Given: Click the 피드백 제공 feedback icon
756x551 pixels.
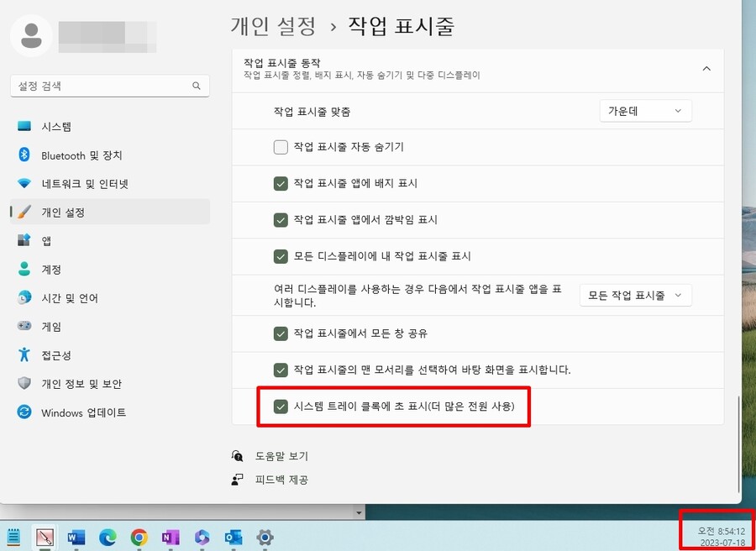Looking at the screenshot, I should pyautogui.click(x=237, y=479).
